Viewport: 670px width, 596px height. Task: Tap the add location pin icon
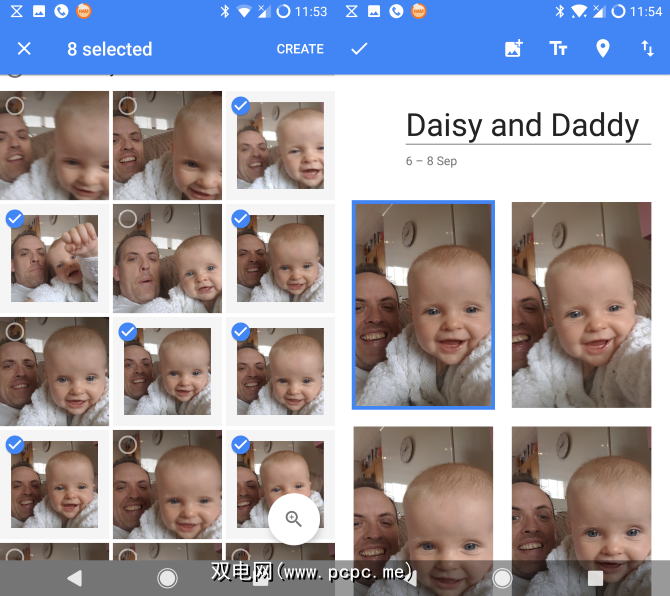(x=602, y=48)
